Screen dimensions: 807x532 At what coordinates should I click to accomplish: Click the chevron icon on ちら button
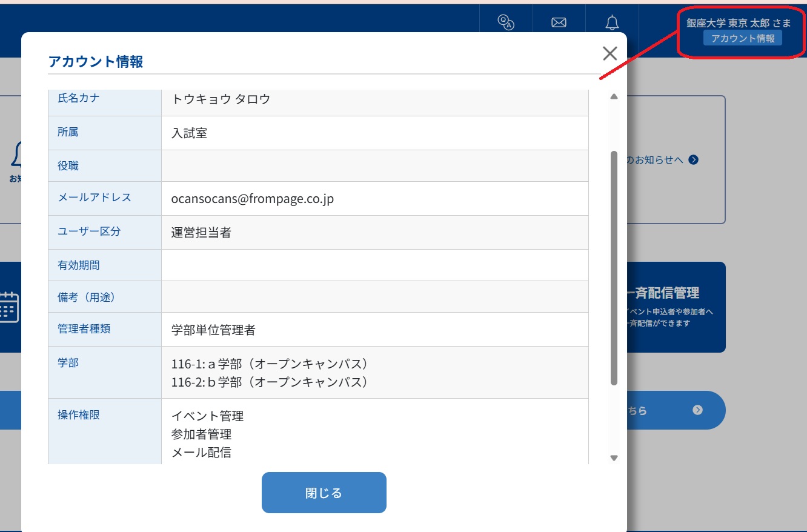[x=697, y=410]
